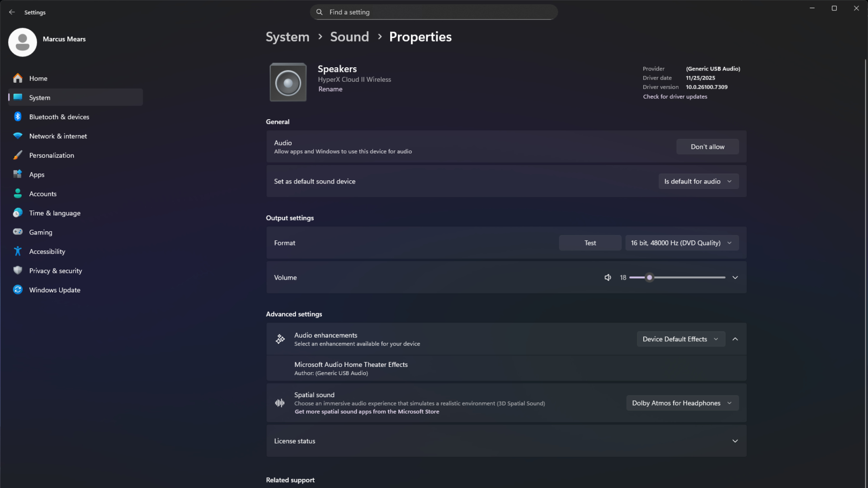Set volume using the slider

tap(649, 277)
